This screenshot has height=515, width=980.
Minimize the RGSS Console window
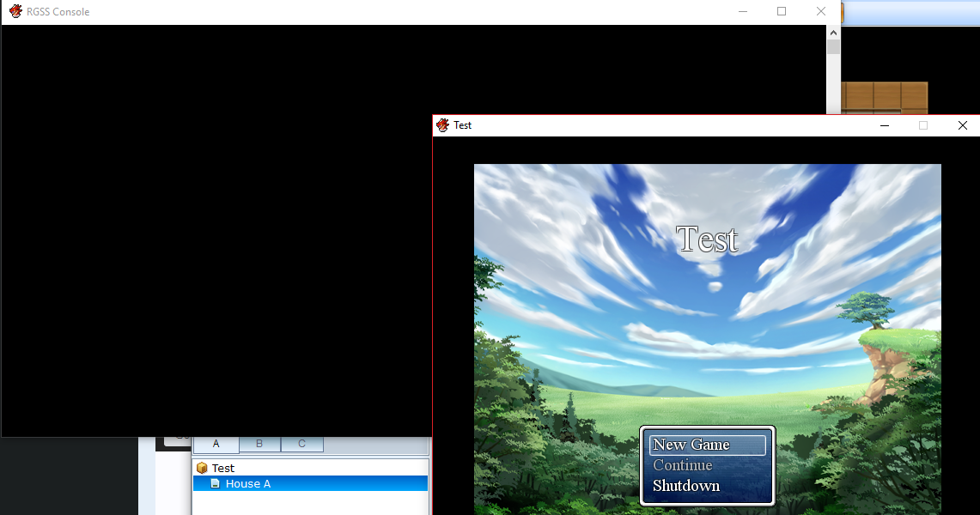coord(742,11)
